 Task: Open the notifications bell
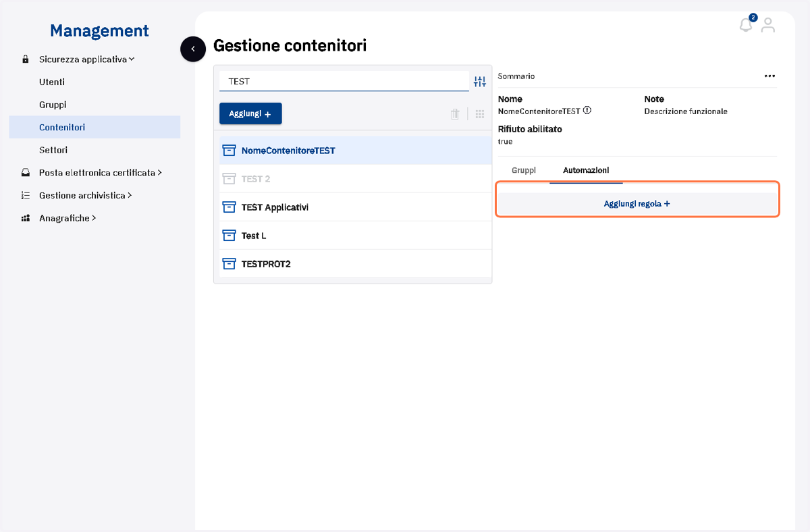click(x=746, y=25)
